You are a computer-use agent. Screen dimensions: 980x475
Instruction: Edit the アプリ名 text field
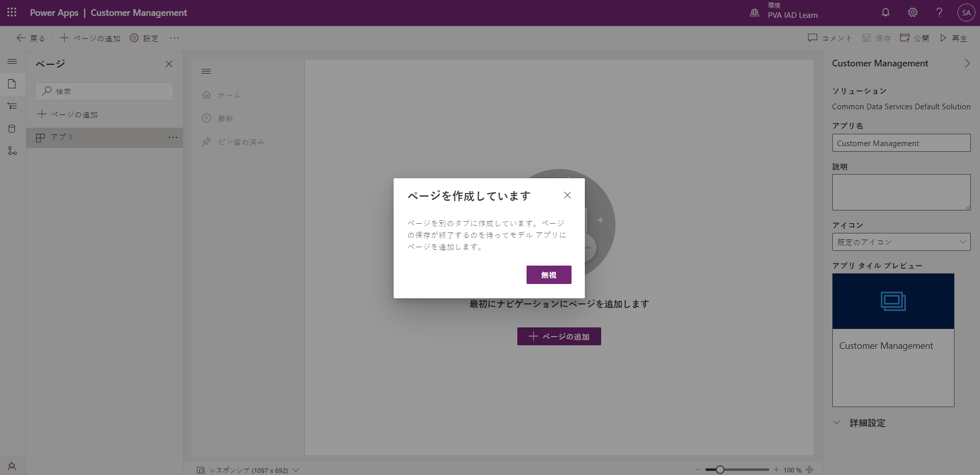[x=901, y=143]
